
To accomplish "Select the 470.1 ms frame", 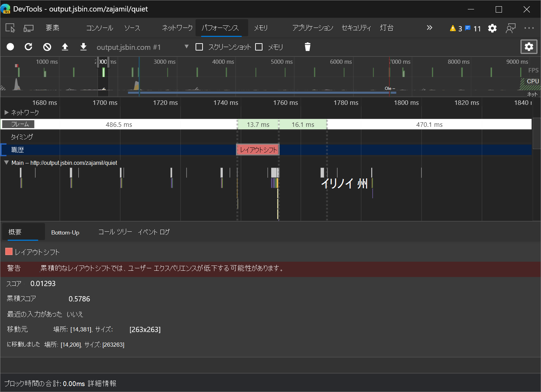I will [x=429, y=124].
